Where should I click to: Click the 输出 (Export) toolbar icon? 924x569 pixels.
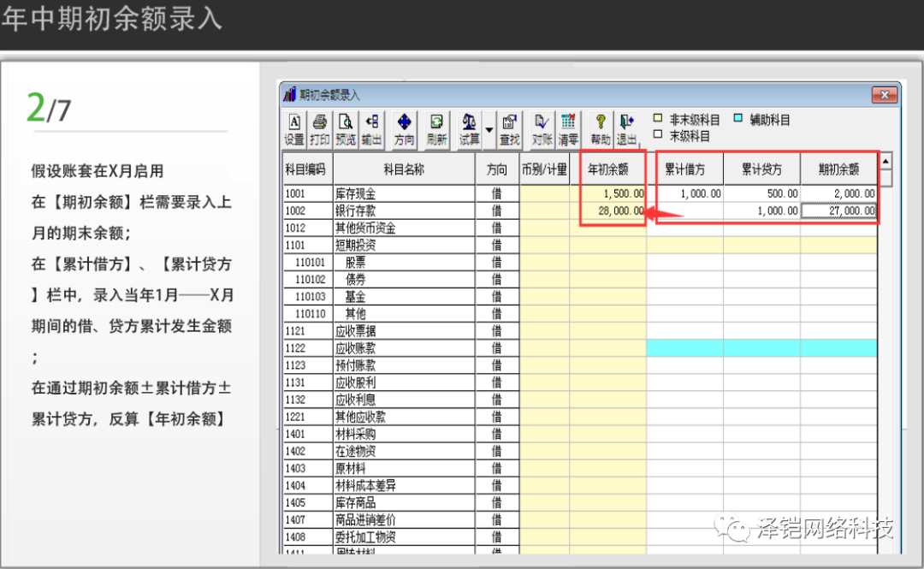coord(371,129)
